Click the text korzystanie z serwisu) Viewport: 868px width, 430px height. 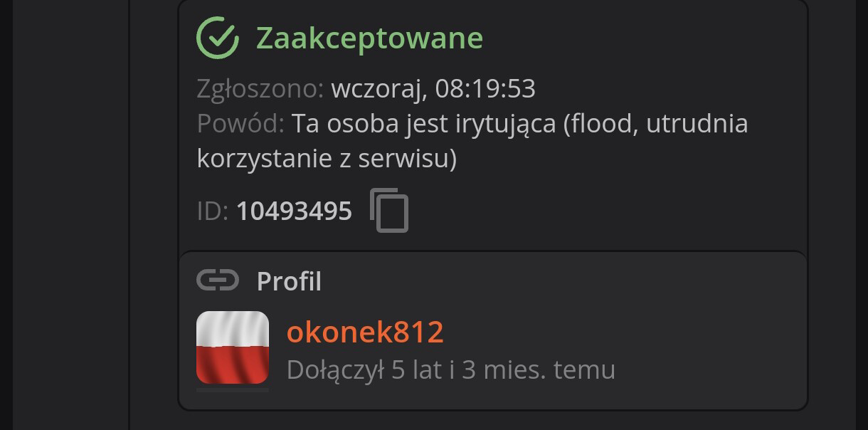[x=327, y=159]
